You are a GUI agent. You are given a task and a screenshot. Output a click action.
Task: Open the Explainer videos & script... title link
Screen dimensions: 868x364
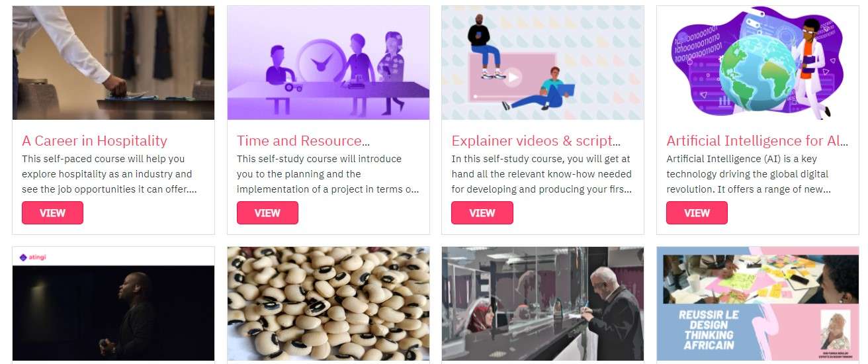536,141
